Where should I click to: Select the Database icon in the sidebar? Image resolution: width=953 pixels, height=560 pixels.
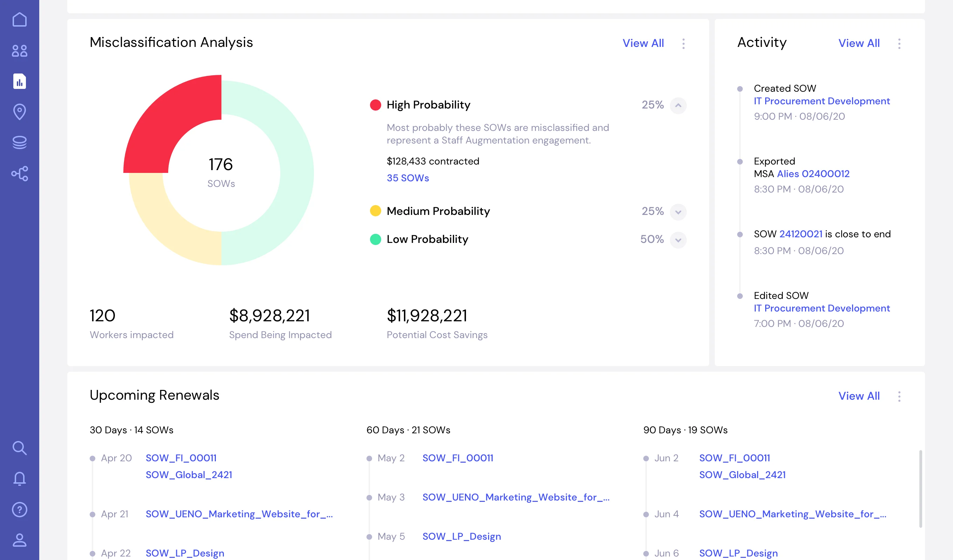point(19,142)
